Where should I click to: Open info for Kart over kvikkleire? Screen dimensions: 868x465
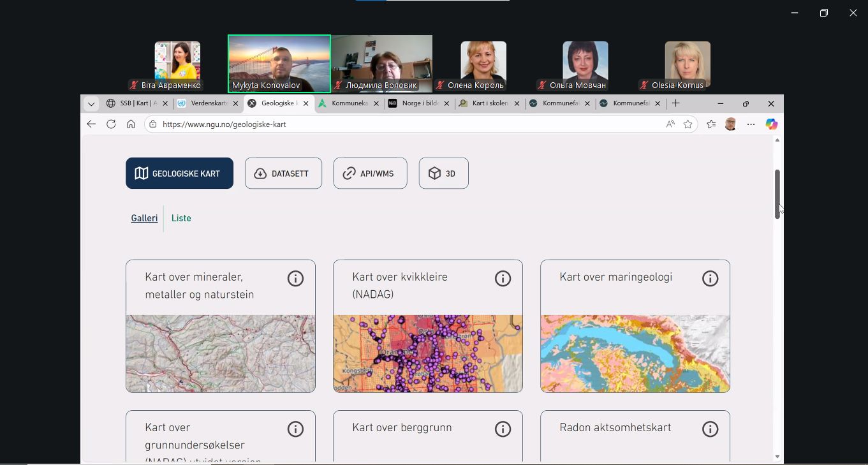tap(503, 278)
